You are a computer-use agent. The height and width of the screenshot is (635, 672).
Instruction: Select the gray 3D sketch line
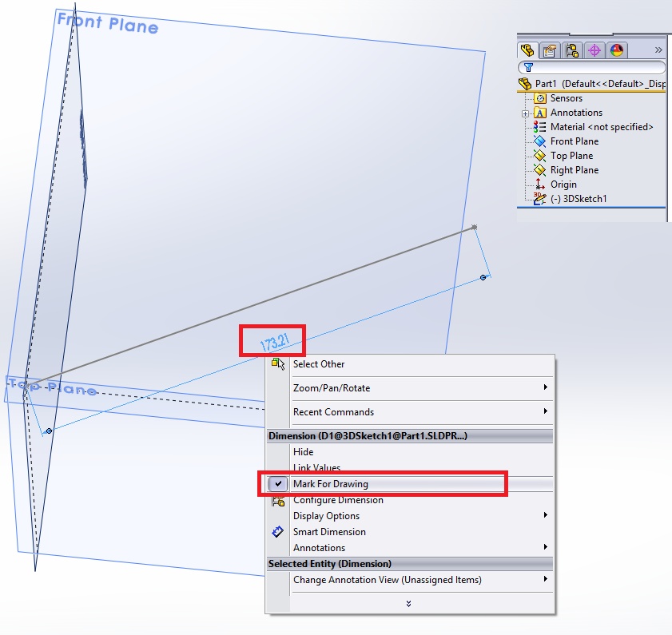(250, 307)
